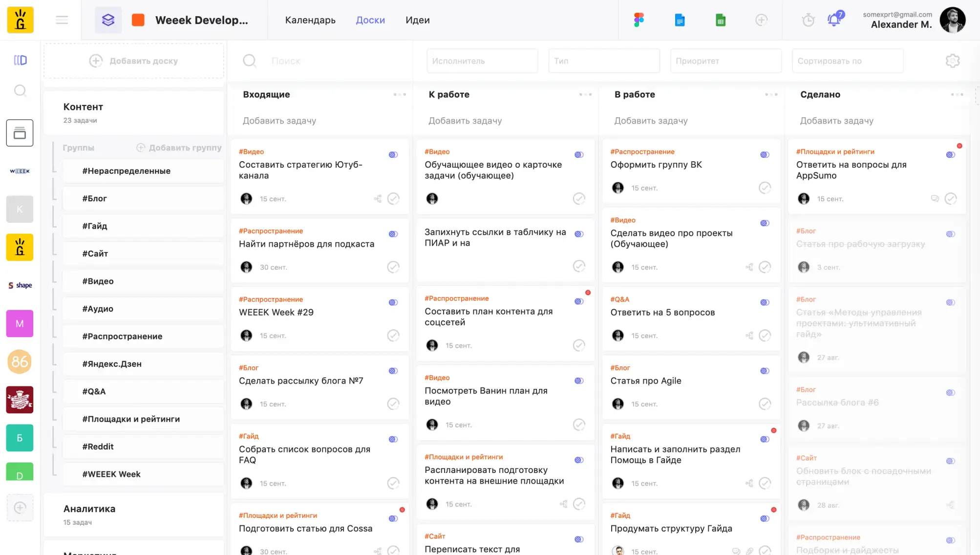Open board settings gear icon
The image size is (980, 555).
[952, 61]
